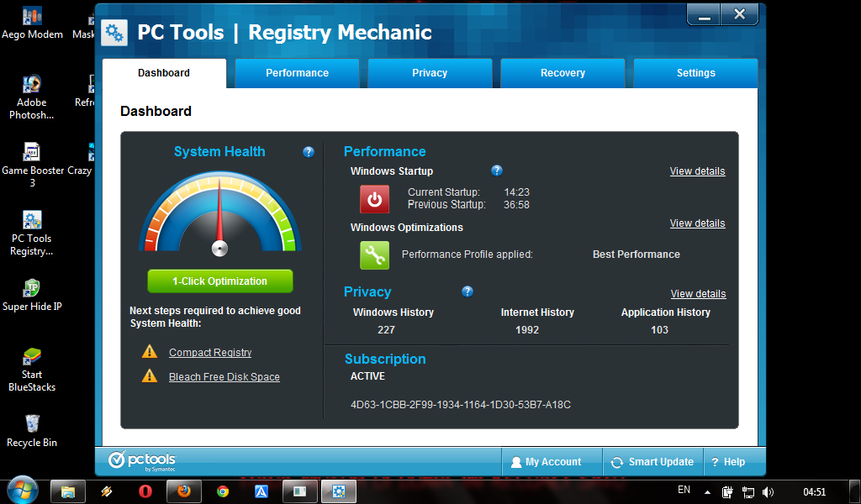Viewport: 861px width, 504px height.
Task: Click the person icon beside My Account
Action: (x=516, y=462)
